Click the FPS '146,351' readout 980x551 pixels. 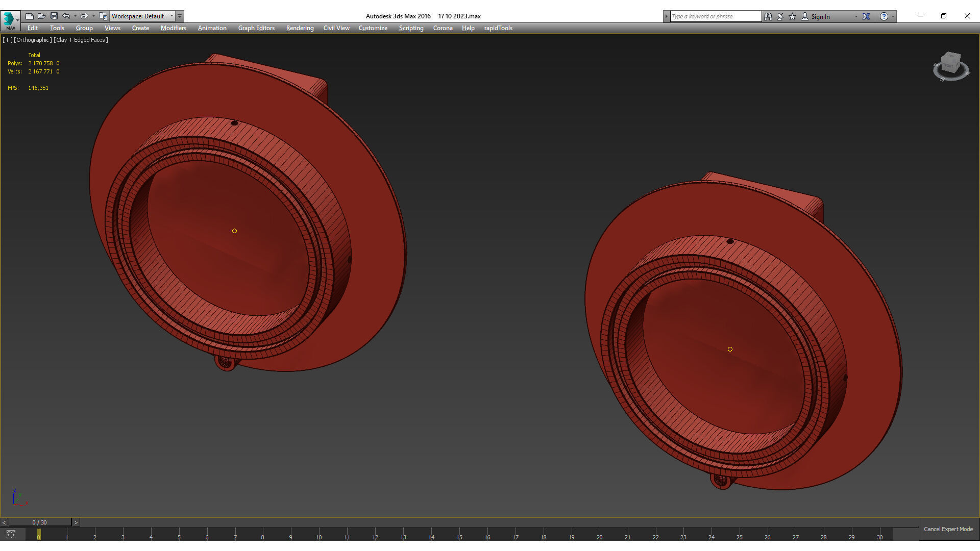(38, 88)
